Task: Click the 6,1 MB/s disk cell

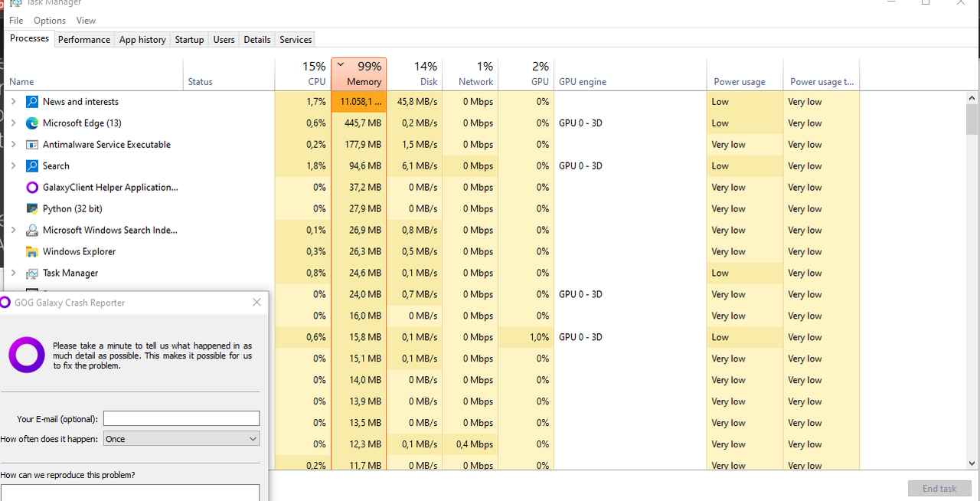Action: coord(414,166)
